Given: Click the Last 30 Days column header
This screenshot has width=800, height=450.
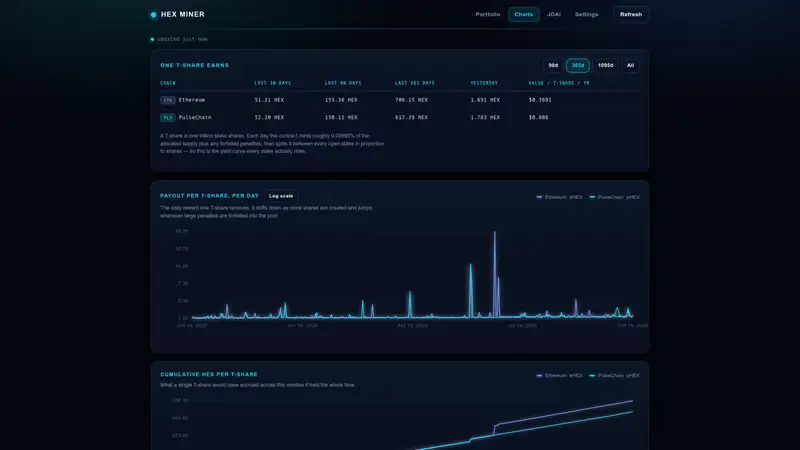Looking at the screenshot, I should tap(272, 83).
